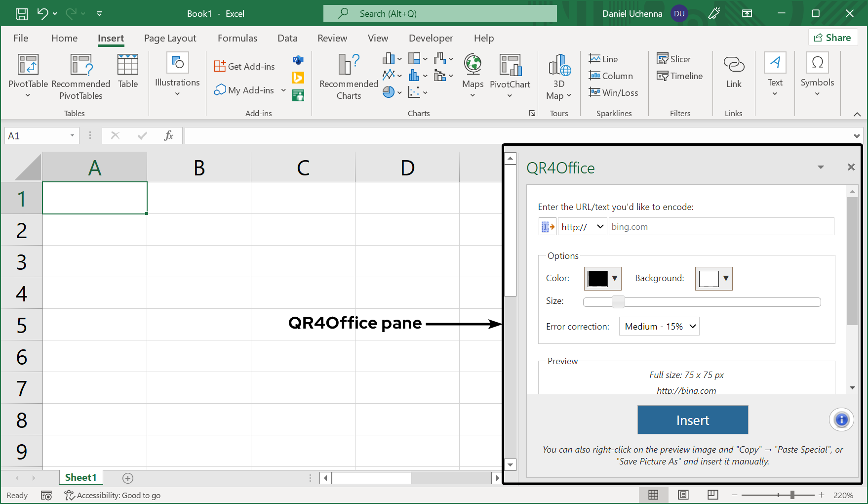Open the Formulas tab
The height and width of the screenshot is (504, 868).
pos(237,38)
